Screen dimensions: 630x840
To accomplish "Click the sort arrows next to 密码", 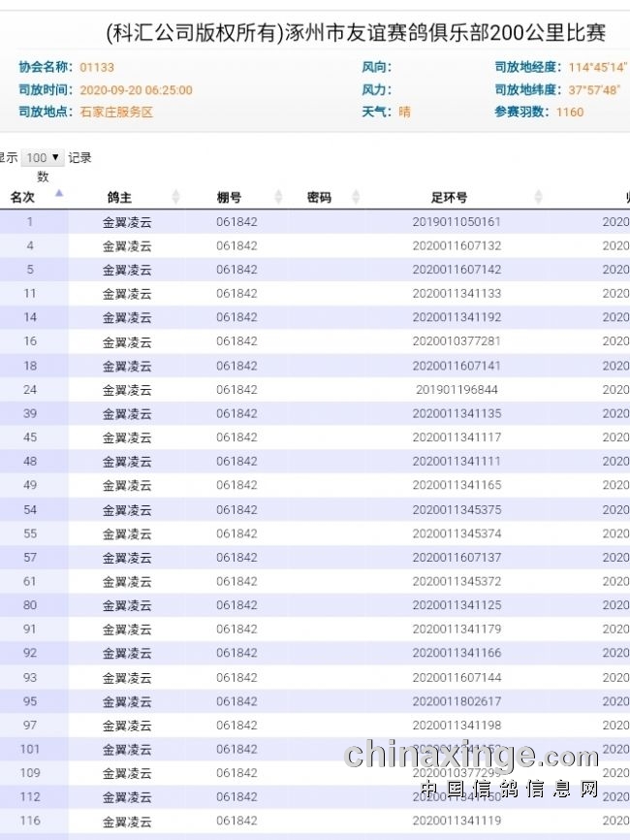I will pos(356,197).
